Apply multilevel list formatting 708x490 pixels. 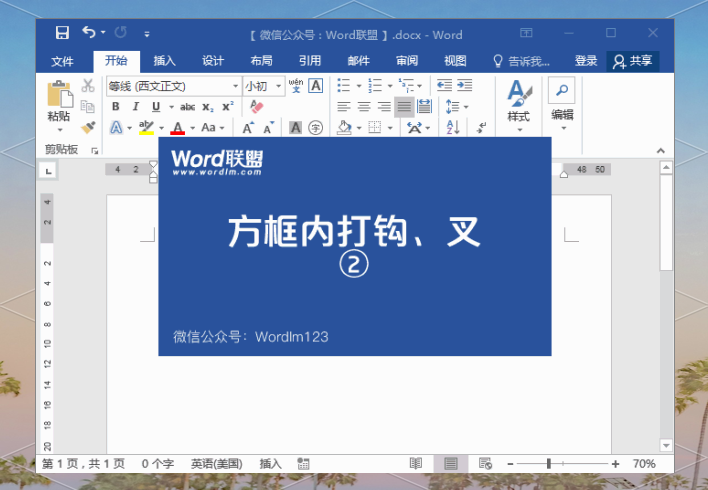pos(406,85)
